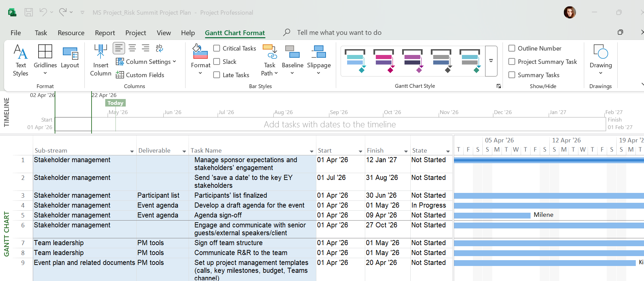This screenshot has height=281, width=644.
Task: Enable Project Summary Task checkbox
Action: click(x=512, y=62)
